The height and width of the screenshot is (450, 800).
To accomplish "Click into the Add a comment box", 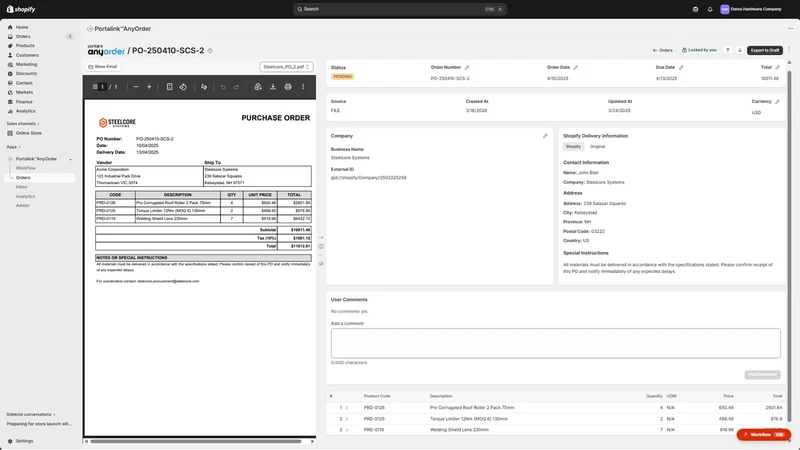I will [555, 343].
